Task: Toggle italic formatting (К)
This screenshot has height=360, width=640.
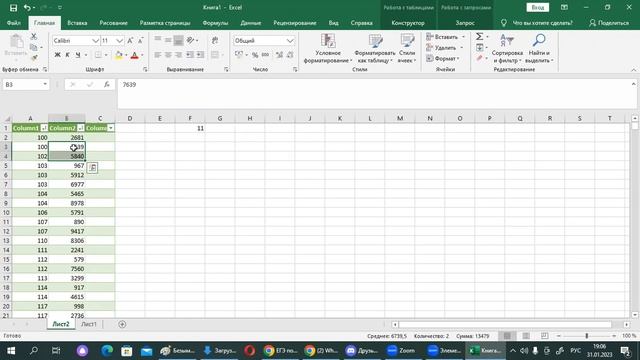Action: (x=67, y=55)
